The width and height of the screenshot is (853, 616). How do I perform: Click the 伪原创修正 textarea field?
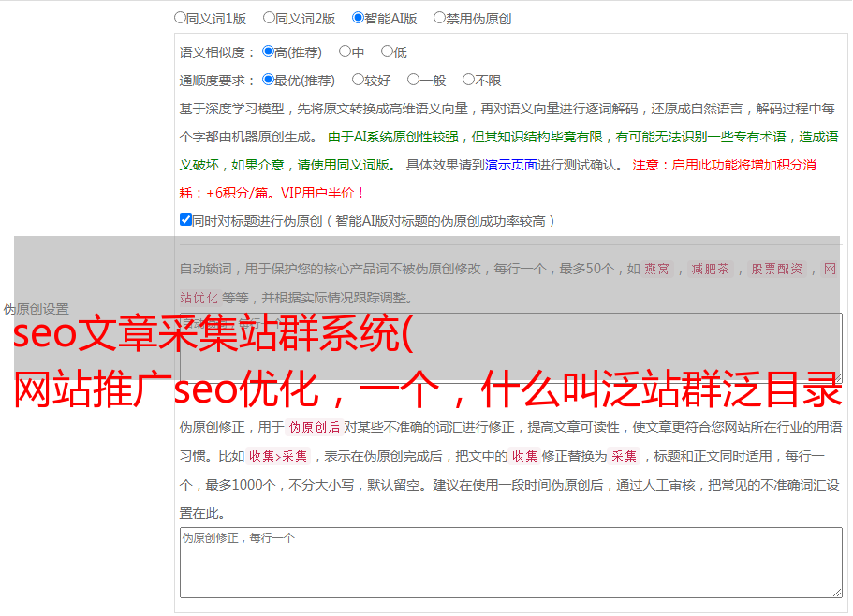[x=511, y=563]
